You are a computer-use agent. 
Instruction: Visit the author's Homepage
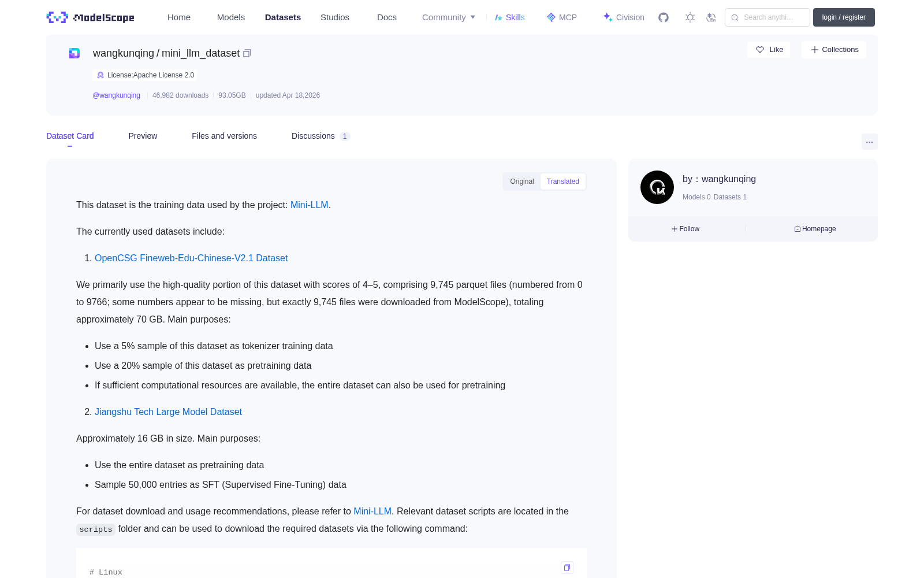(815, 229)
